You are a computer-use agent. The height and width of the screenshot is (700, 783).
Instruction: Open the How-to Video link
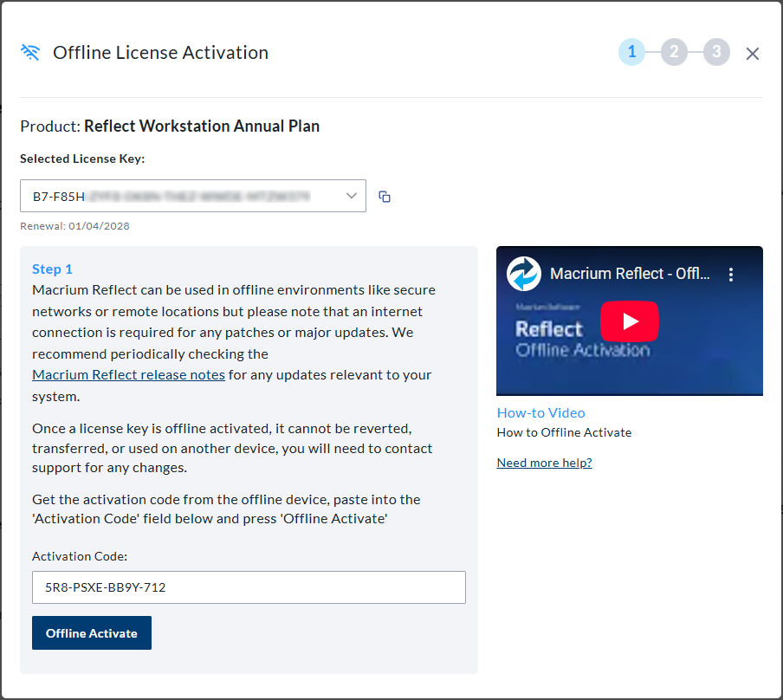pos(540,412)
